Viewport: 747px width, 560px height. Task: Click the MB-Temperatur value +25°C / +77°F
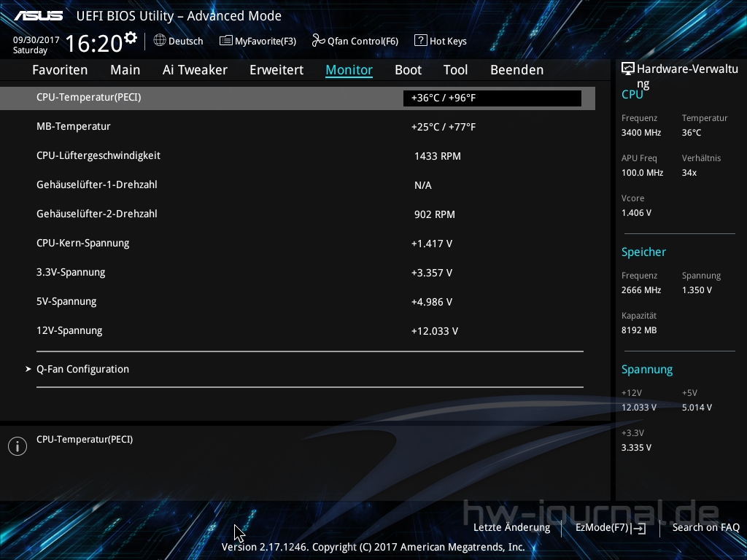(444, 127)
